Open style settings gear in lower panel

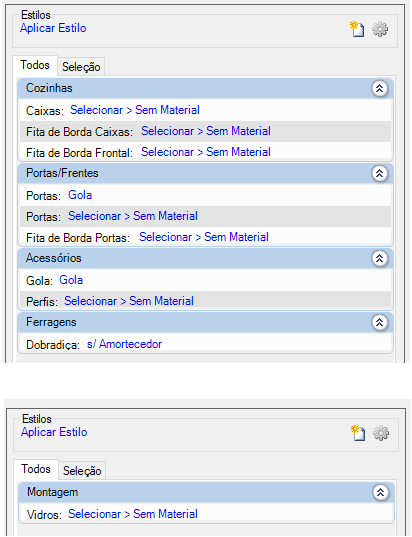click(x=381, y=433)
